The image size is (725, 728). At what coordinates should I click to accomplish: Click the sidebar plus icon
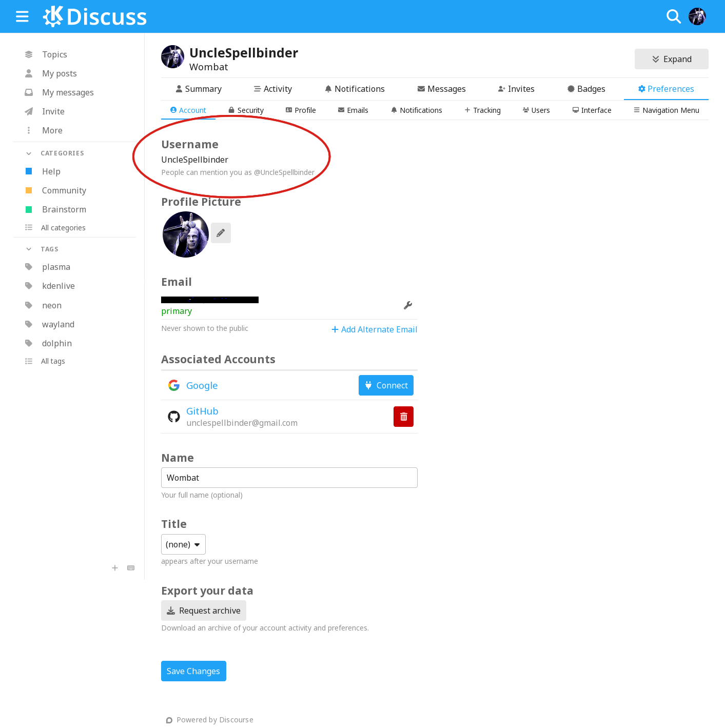tap(115, 568)
